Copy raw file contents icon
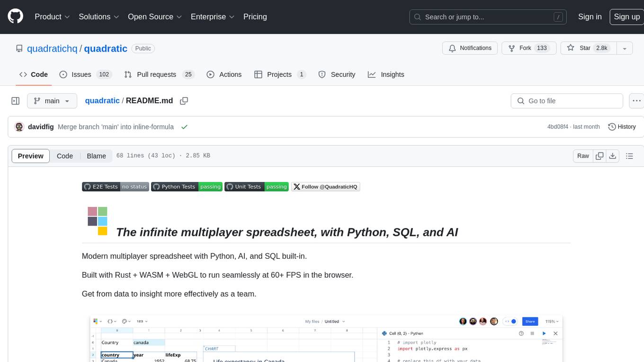The image size is (644, 362). pos(600,156)
